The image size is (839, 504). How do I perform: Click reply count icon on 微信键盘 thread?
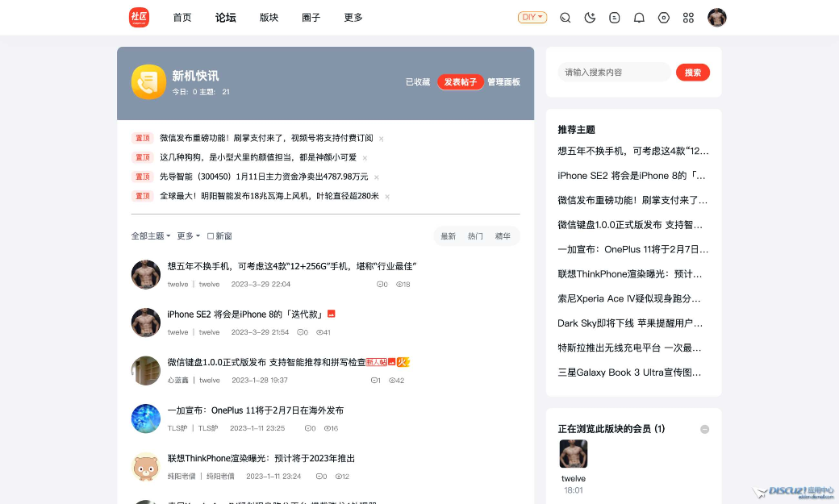click(375, 381)
